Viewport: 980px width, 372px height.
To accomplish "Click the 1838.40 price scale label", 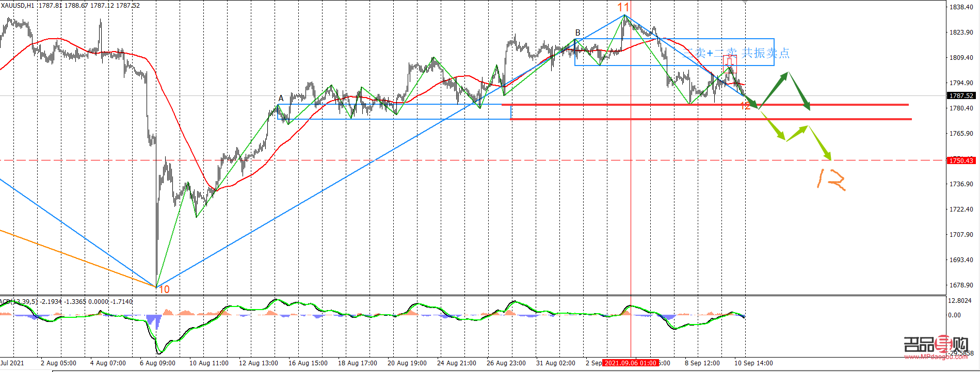I will click(x=961, y=7).
